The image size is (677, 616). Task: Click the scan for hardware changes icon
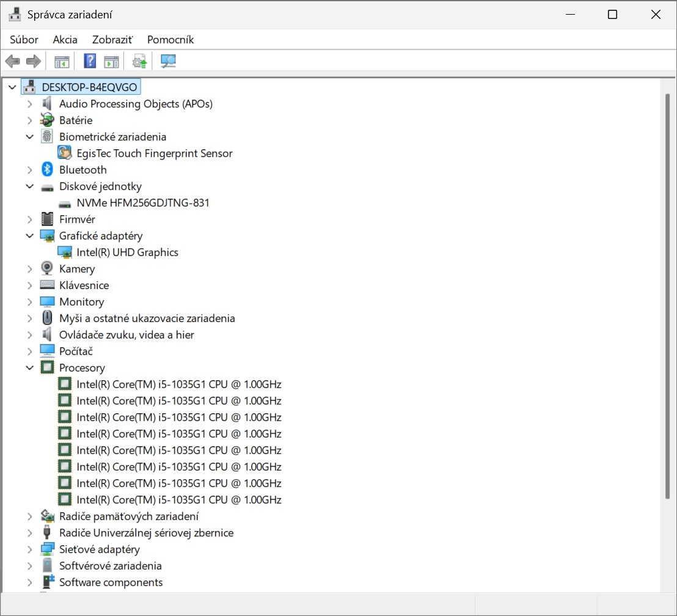(x=168, y=61)
